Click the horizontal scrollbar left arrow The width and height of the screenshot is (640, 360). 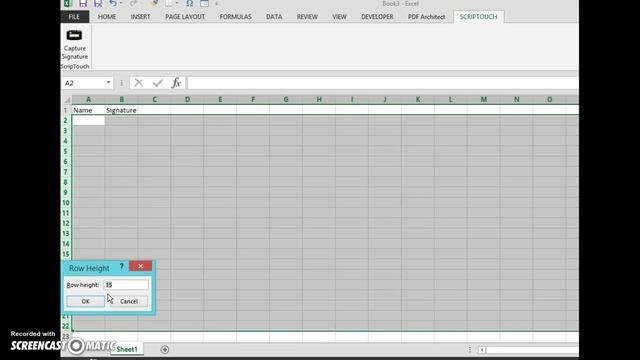coord(482,350)
